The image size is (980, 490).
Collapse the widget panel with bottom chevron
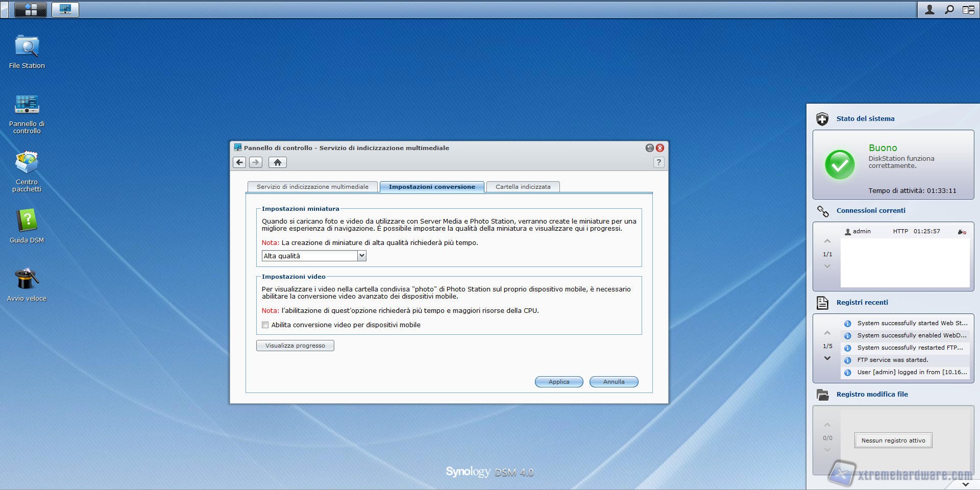pos(965,484)
